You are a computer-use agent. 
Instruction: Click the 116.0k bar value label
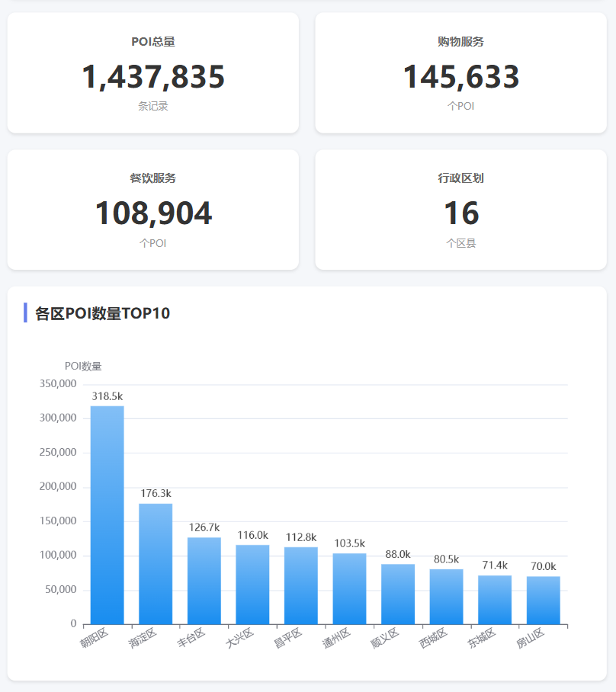tap(252, 535)
